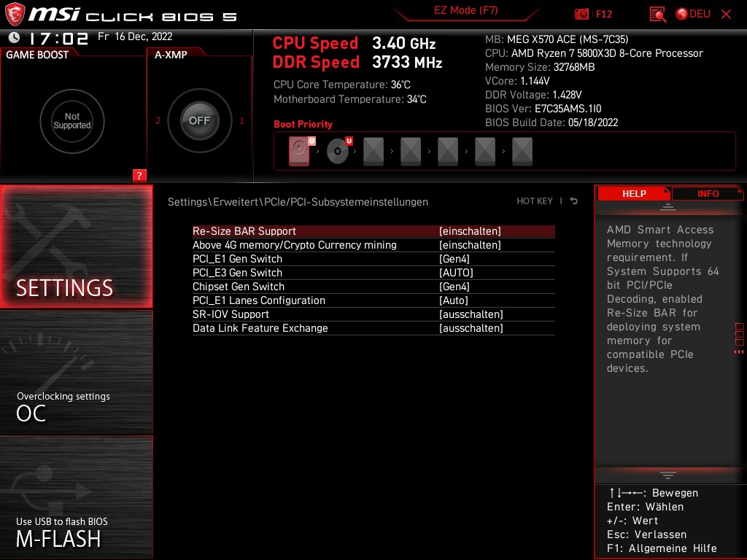Select the PCI_E1 Lanes Configuration label
Image resolution: width=747 pixels, height=560 pixels.
pyautogui.click(x=259, y=300)
